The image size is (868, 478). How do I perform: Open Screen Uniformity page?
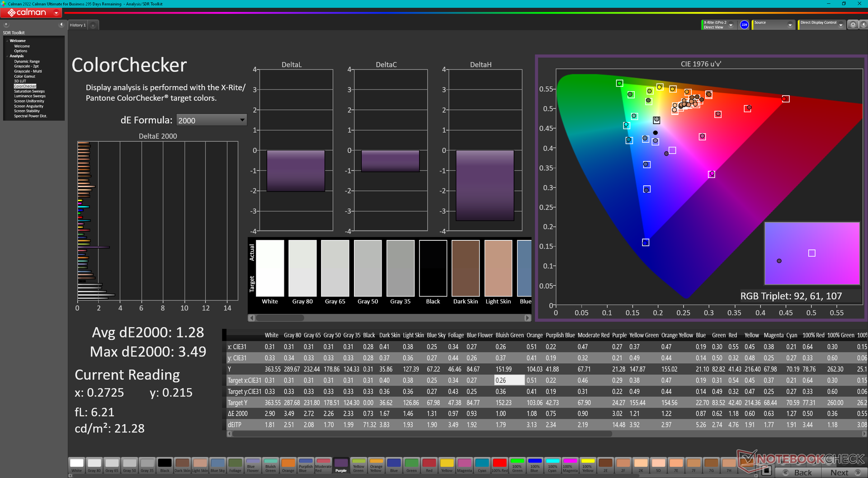coord(29,101)
